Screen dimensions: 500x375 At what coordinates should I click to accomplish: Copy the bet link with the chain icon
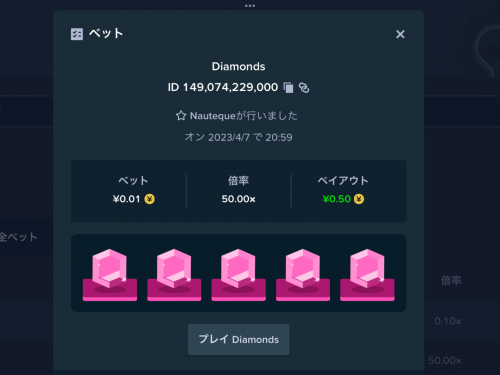point(304,88)
